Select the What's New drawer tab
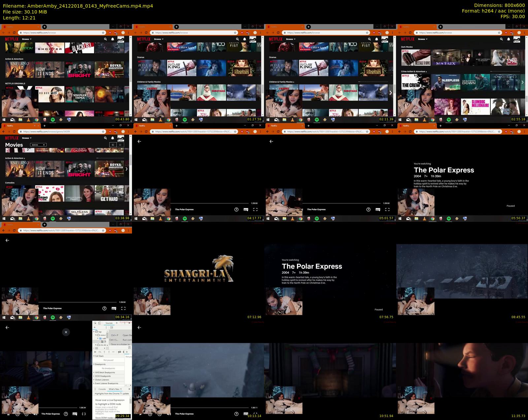Screen dimensions: 528x420 [x=114, y=389]
